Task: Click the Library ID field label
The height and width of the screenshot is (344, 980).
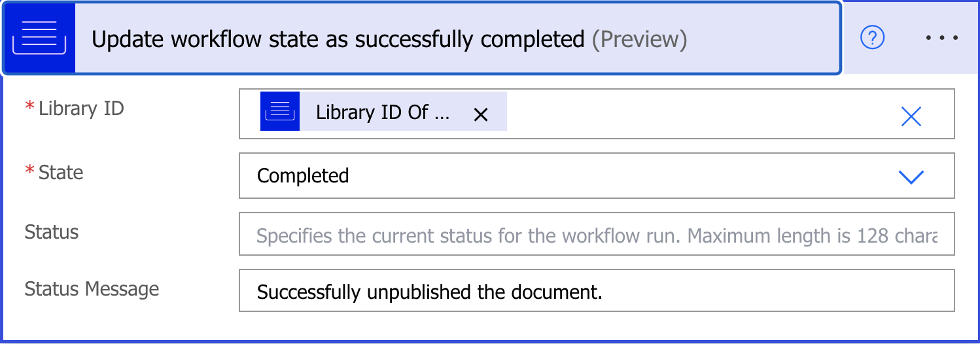Action: point(81,109)
